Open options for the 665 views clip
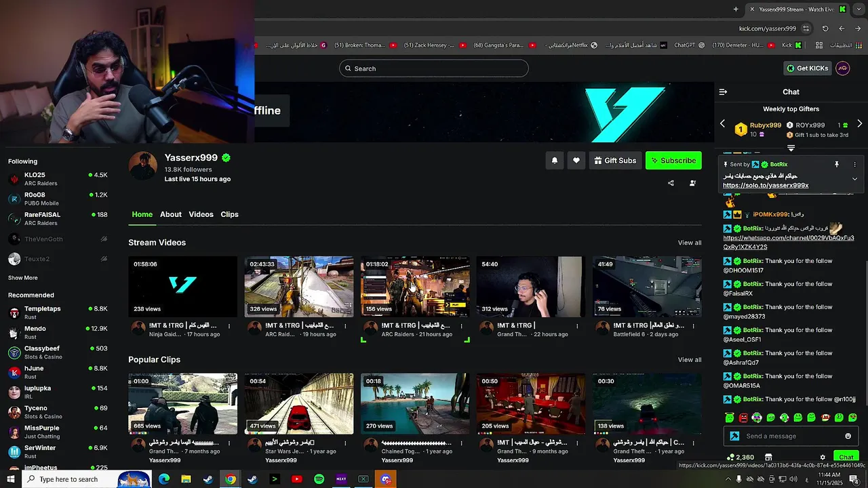This screenshot has height=488, width=868. point(229,443)
